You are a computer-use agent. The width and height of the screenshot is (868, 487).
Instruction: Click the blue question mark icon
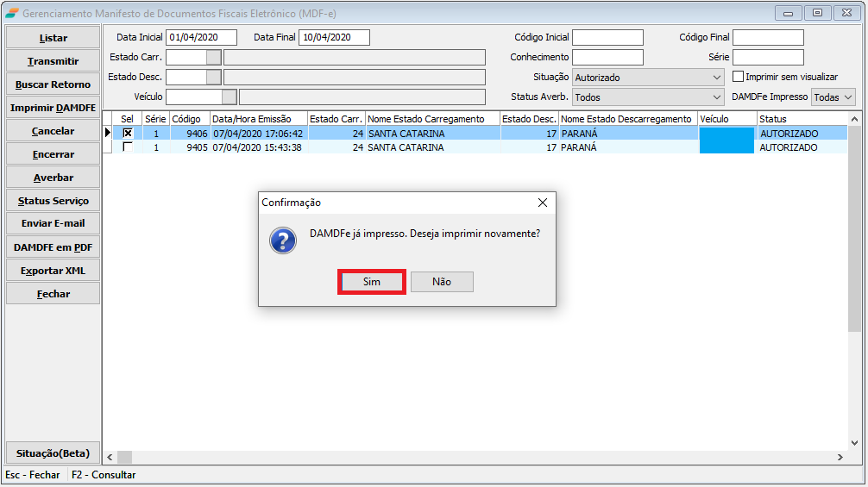[x=283, y=240]
